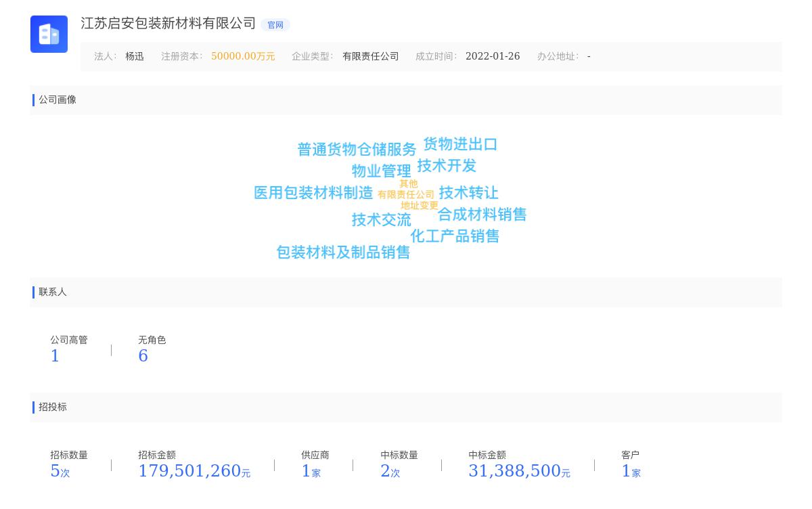The height and width of the screenshot is (509, 812).
Task: Open 供应商 count 1家
Action: pos(311,471)
